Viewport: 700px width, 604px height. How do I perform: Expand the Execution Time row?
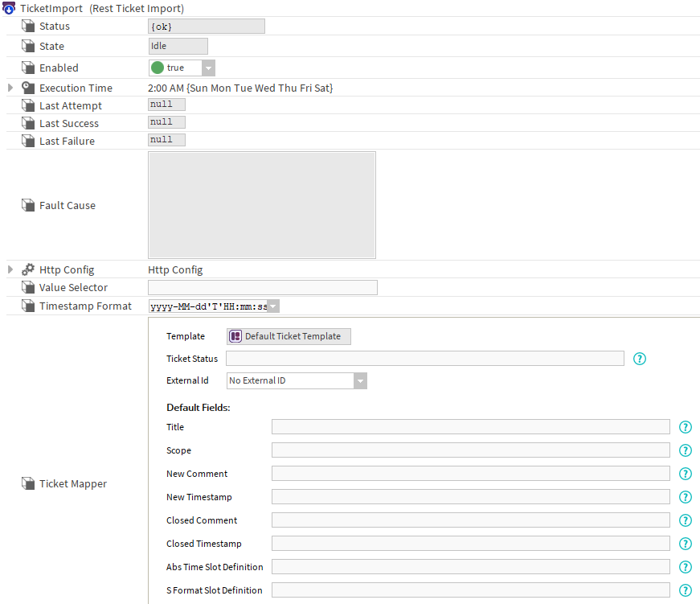pyautogui.click(x=10, y=88)
